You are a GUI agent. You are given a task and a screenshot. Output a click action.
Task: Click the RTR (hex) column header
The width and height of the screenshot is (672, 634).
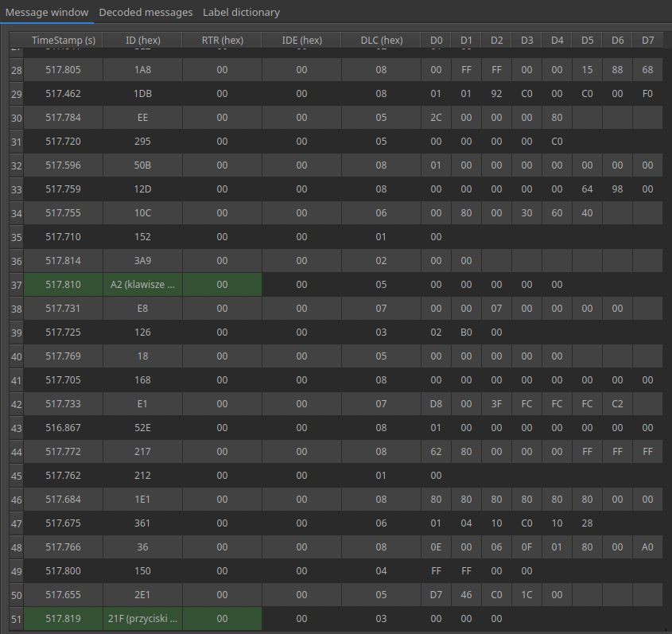(222, 41)
